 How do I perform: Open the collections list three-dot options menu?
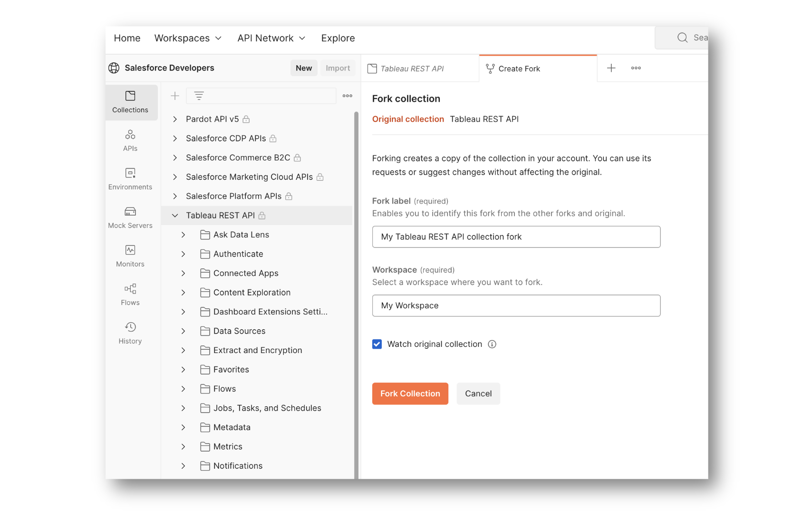point(348,96)
